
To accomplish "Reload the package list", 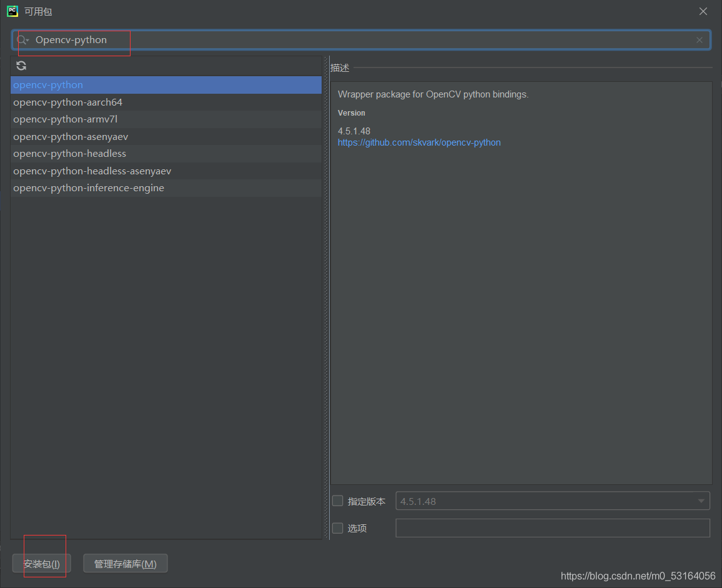I will 21,66.
